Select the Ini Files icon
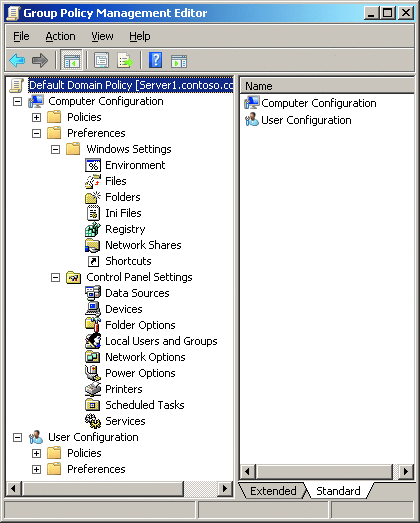This screenshot has width=420, height=523. click(93, 213)
